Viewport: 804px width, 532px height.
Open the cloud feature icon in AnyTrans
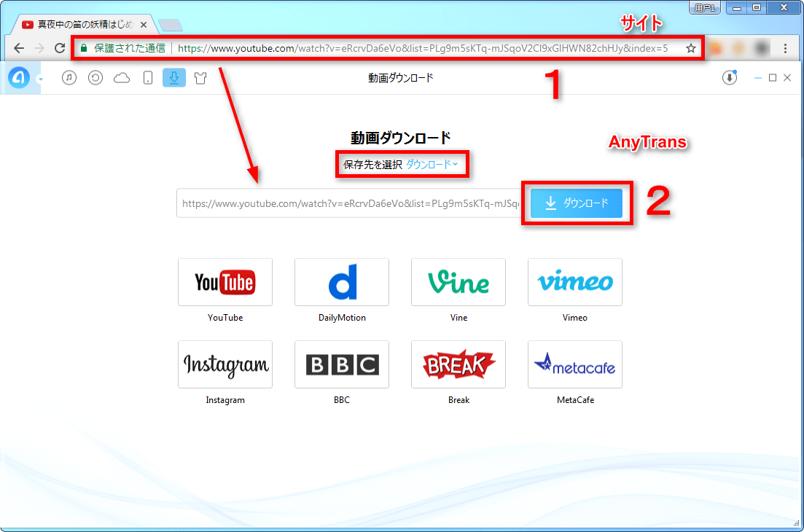pyautogui.click(x=122, y=77)
